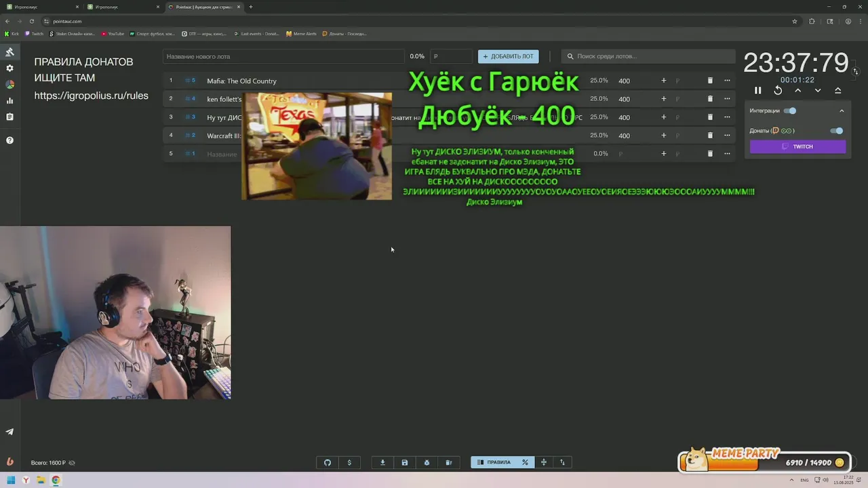
Task: Open more options for Mafia: The Old Country
Action: 727,81
